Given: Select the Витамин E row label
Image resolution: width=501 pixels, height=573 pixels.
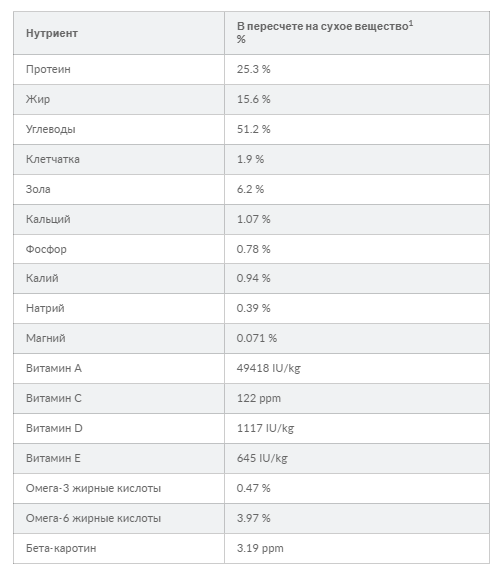Looking at the screenshot, I should coord(53,458).
